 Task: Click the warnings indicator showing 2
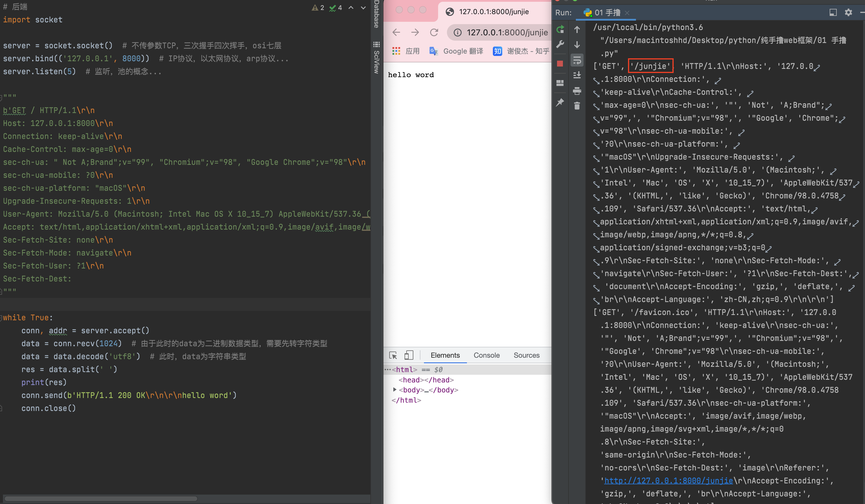point(318,8)
